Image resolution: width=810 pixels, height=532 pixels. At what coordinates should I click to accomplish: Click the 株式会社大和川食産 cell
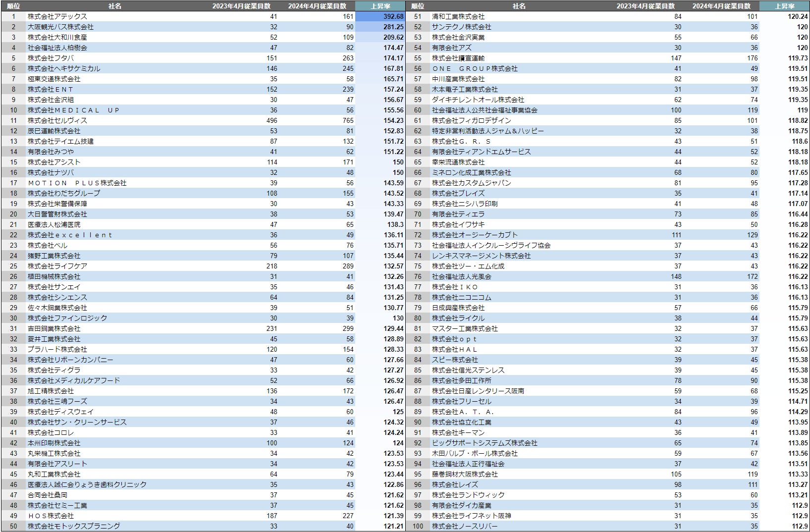click(x=57, y=37)
